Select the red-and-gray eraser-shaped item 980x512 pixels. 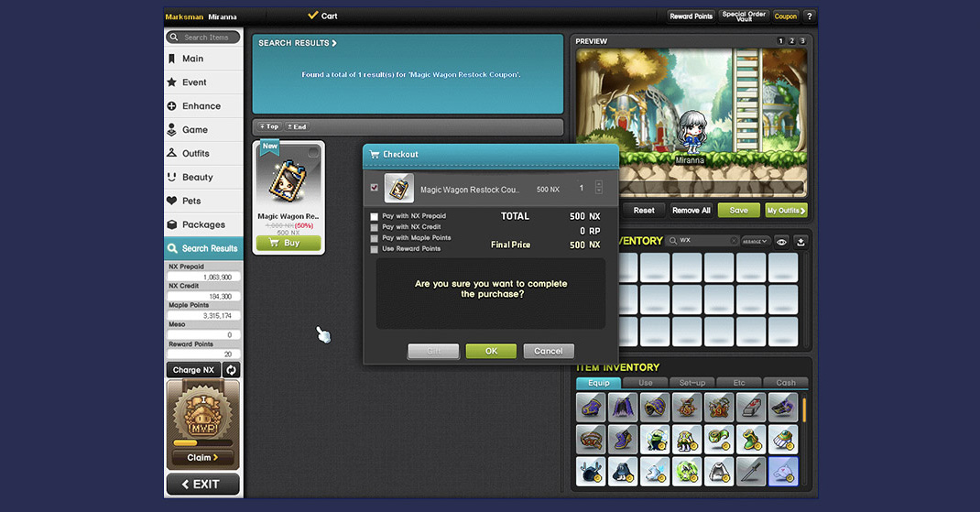(751, 407)
